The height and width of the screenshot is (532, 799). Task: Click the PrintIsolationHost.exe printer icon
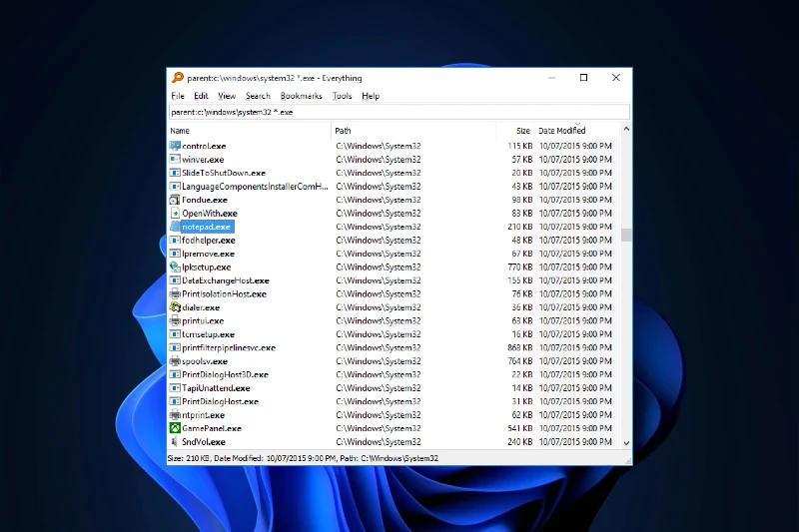(175, 293)
